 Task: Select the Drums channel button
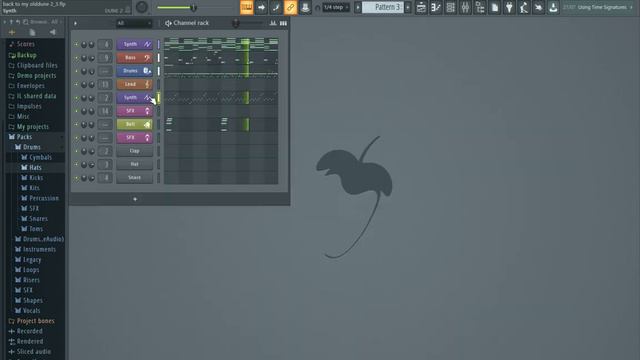click(x=134, y=71)
